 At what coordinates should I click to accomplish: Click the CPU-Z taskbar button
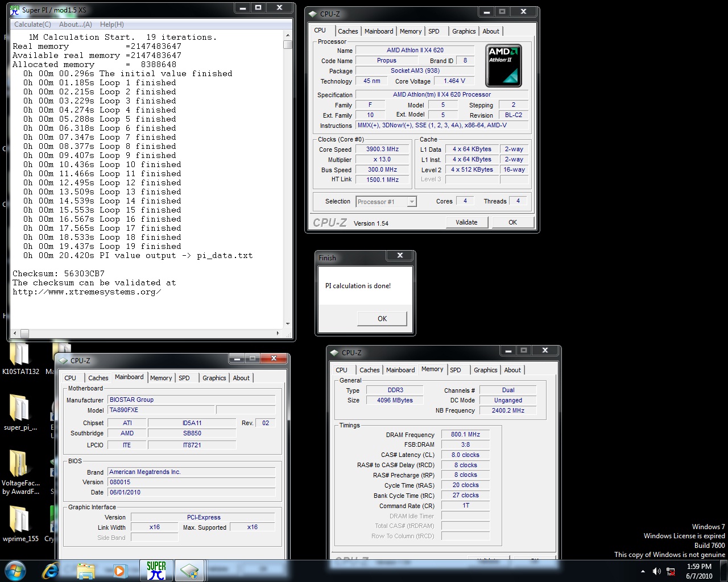point(189,571)
